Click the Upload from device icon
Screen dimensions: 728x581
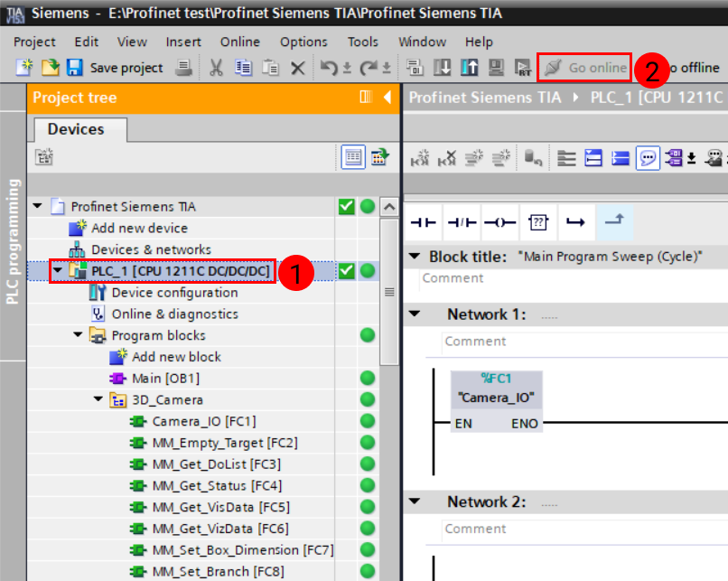pos(470,68)
